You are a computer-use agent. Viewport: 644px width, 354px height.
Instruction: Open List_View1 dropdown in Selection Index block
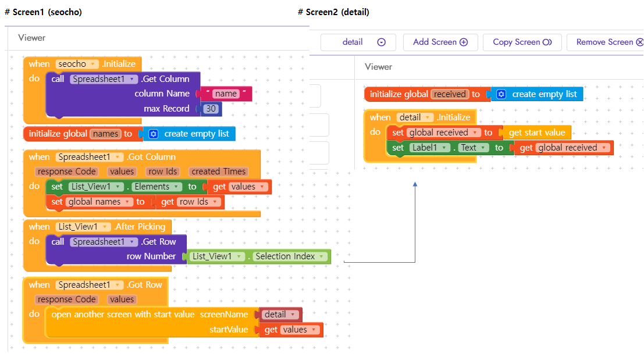[x=217, y=257]
